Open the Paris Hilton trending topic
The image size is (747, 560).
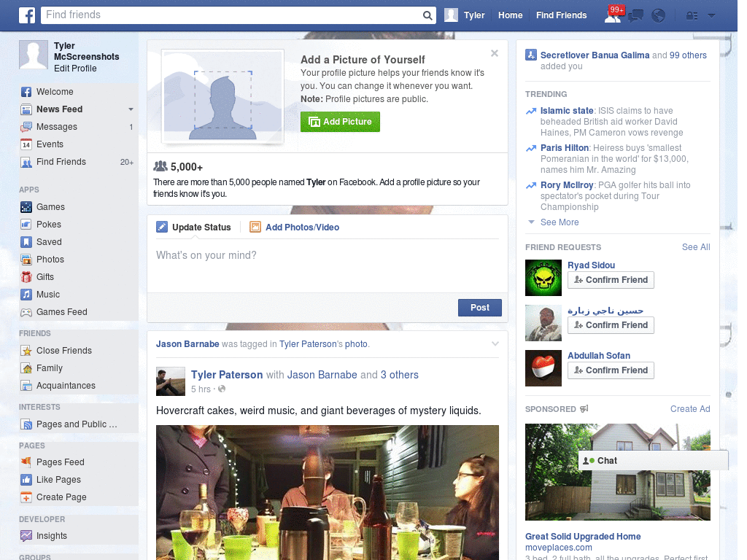(x=565, y=147)
